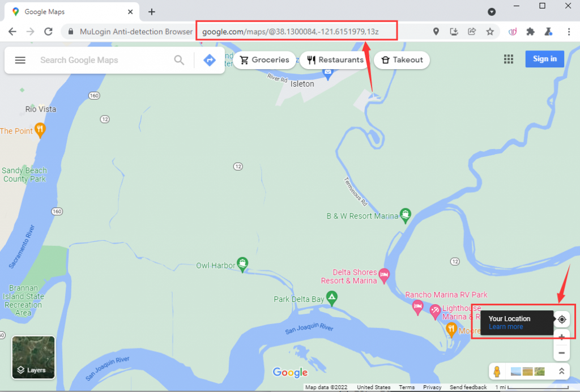
Task: Open the Google Maps hamburger menu
Action: [20, 60]
